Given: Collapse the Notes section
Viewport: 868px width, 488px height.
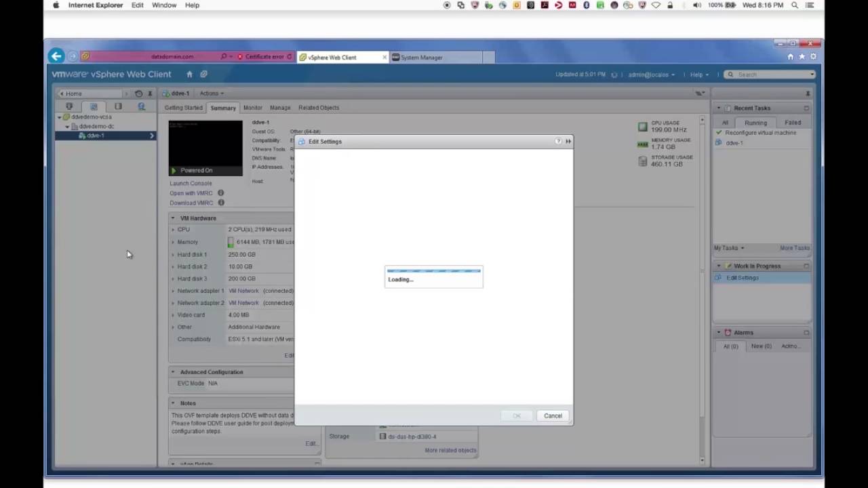Looking at the screenshot, I should click(x=173, y=403).
